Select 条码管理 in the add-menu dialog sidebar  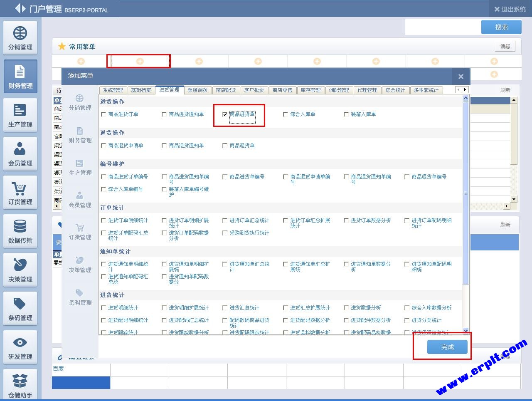coord(80,297)
